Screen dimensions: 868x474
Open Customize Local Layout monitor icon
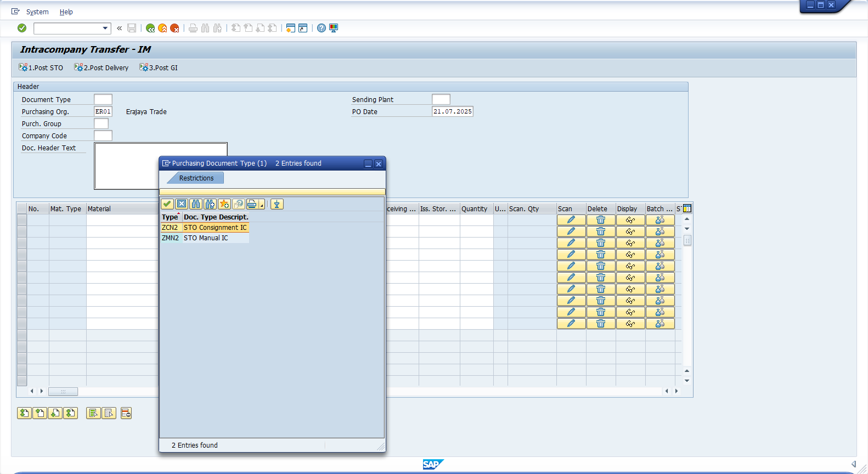pos(334,28)
